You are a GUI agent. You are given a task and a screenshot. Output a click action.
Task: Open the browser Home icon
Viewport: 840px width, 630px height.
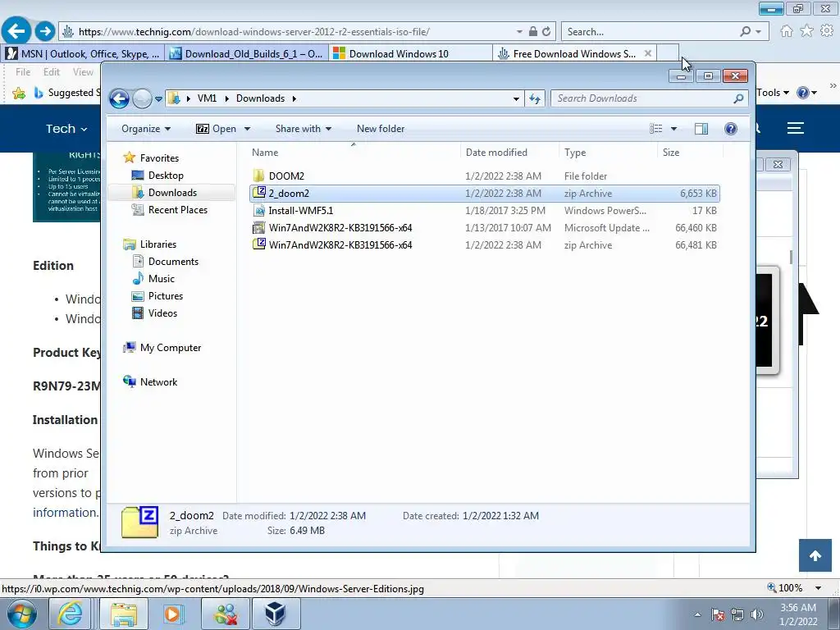(x=787, y=31)
